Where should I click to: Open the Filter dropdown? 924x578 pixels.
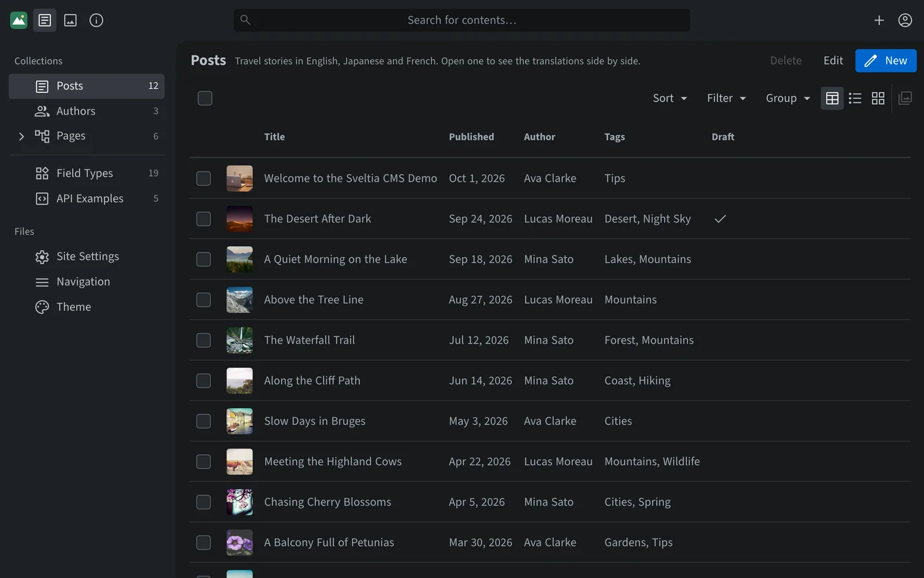(726, 98)
